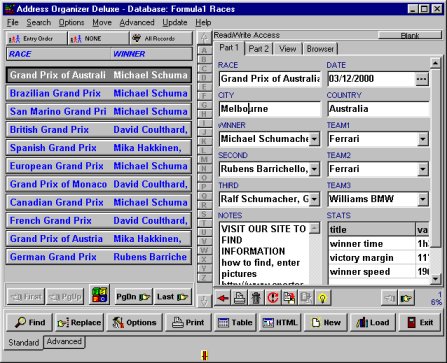Viewport: 447px width, 363px height.
Task: Select the German Grand Prix record
Action: pos(99,257)
